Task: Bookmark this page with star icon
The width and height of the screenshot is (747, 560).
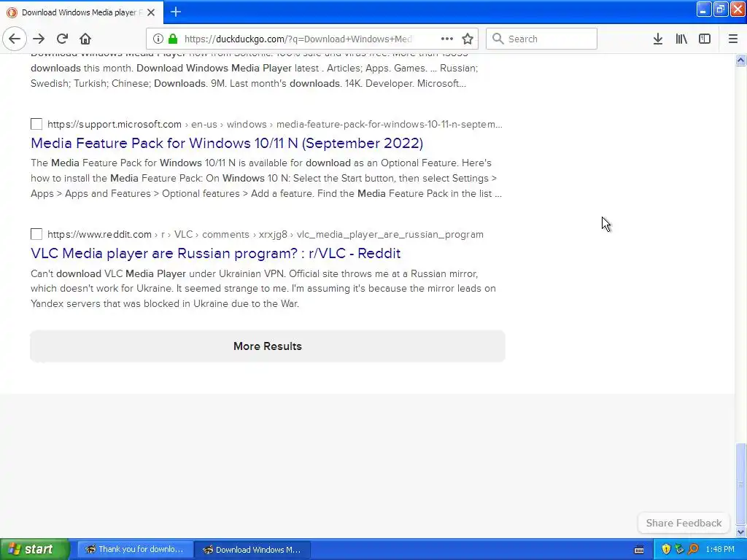Action: pyautogui.click(x=468, y=39)
